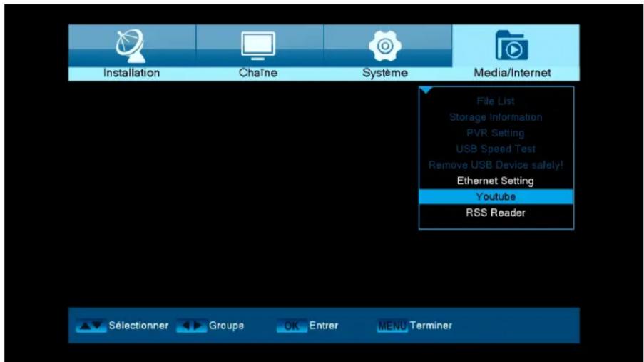Launch the highlighted Youtube entry
644x362 pixels.
(x=496, y=197)
